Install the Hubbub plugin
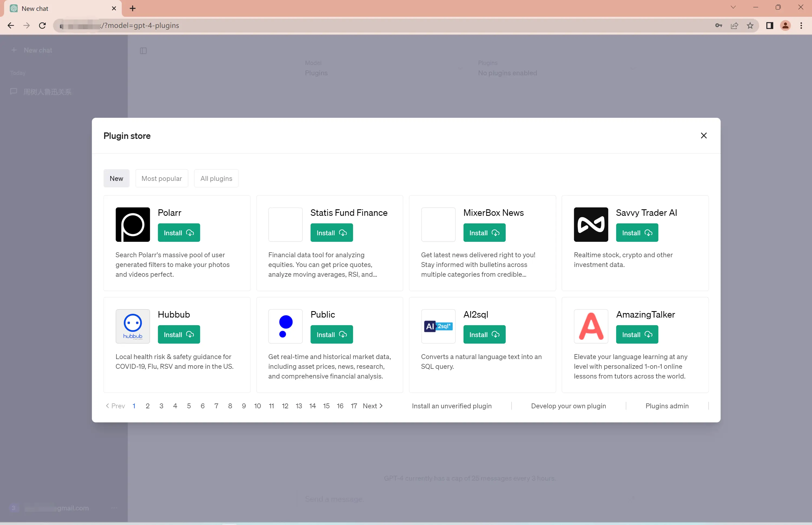This screenshot has height=525, width=812. point(179,334)
